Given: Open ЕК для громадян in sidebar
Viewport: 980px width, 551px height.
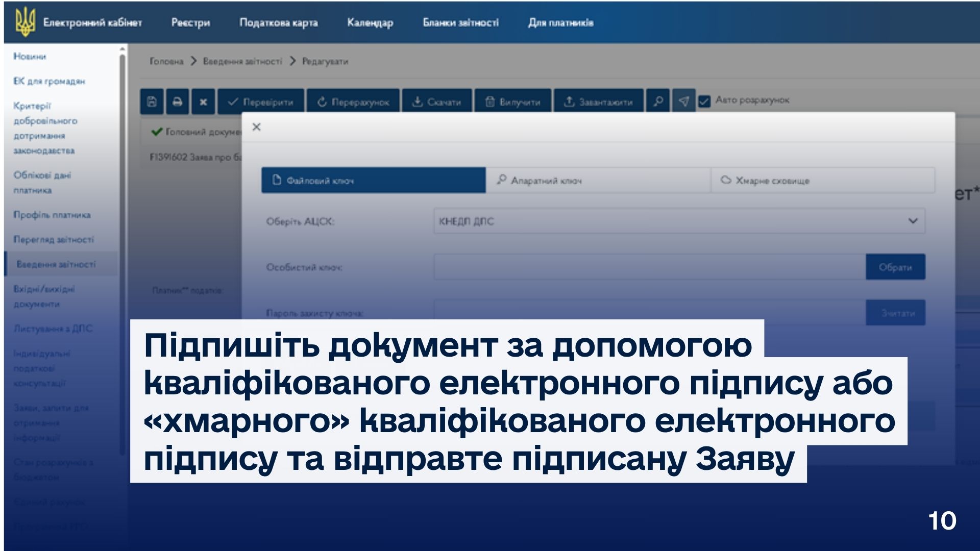Looking at the screenshot, I should pyautogui.click(x=49, y=81).
